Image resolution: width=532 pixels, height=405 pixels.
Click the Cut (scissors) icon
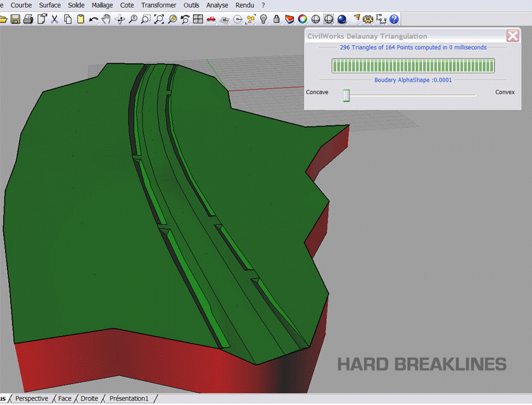[54, 19]
